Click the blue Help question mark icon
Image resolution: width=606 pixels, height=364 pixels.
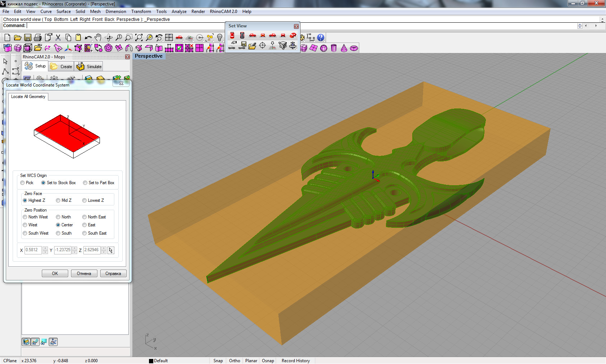321,37
